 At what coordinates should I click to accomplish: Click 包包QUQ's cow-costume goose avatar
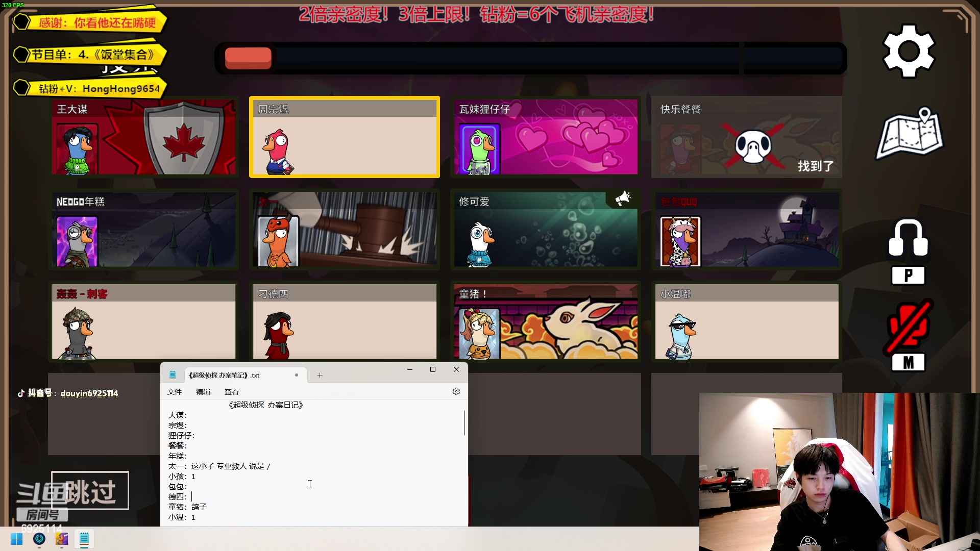click(x=680, y=241)
